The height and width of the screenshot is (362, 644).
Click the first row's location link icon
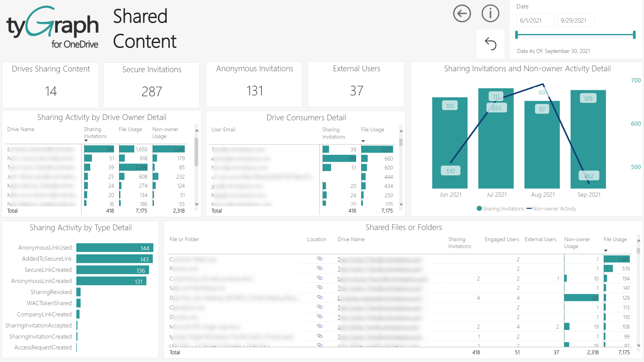click(320, 259)
